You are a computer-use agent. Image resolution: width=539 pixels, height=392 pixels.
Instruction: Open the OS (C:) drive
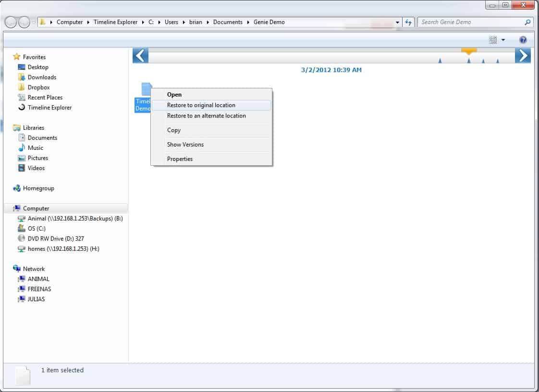click(36, 228)
